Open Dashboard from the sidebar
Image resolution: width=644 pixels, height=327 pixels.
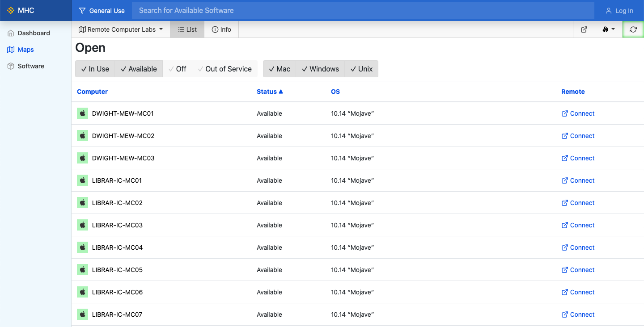[29, 33]
